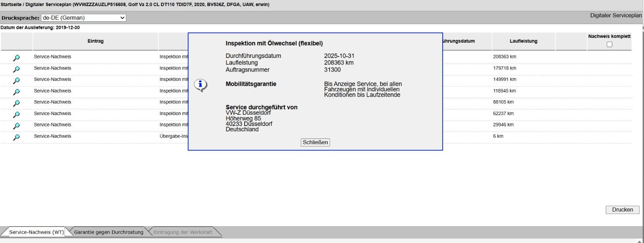This screenshot has width=644, height=243.
Task: Select the Service-Nachweis (WT) tab
Action: [x=36, y=232]
